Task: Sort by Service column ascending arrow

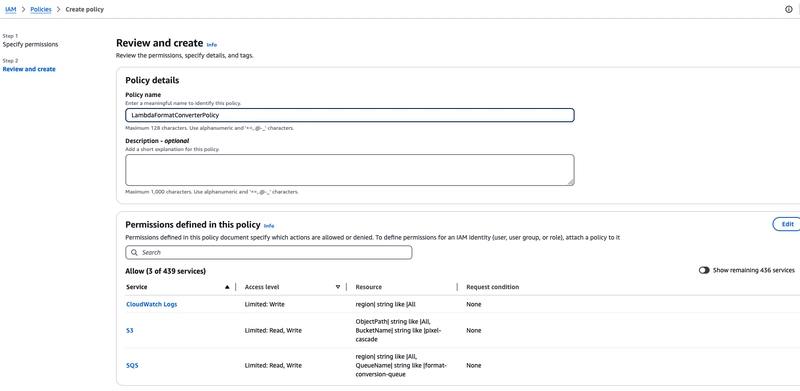Action: click(x=227, y=287)
